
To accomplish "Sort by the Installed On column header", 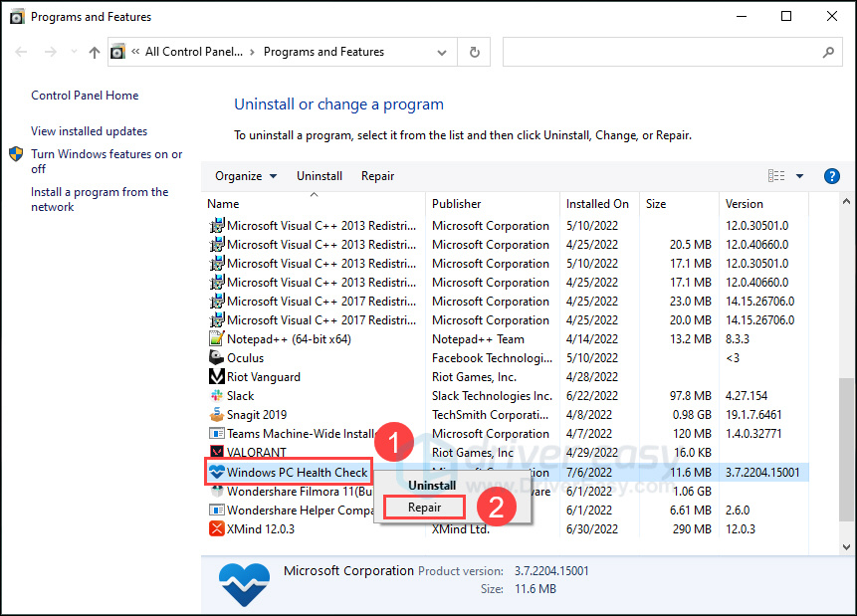I will tap(599, 204).
